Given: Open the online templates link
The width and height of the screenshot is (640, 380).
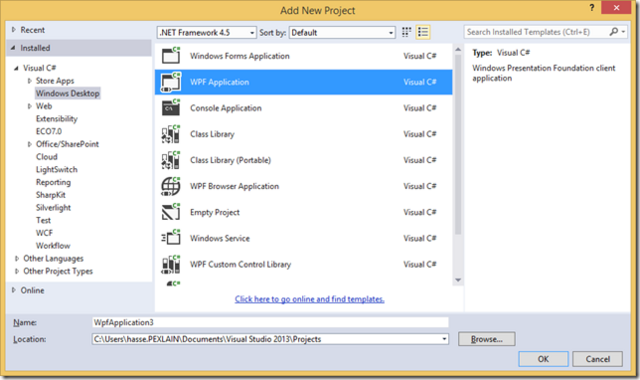Looking at the screenshot, I should (309, 299).
